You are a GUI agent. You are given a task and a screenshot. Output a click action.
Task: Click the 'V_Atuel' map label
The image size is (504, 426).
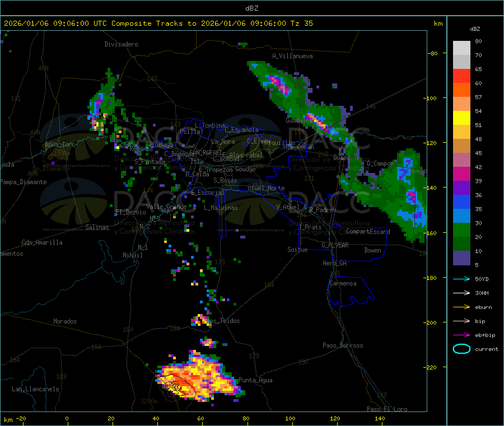click(288, 207)
